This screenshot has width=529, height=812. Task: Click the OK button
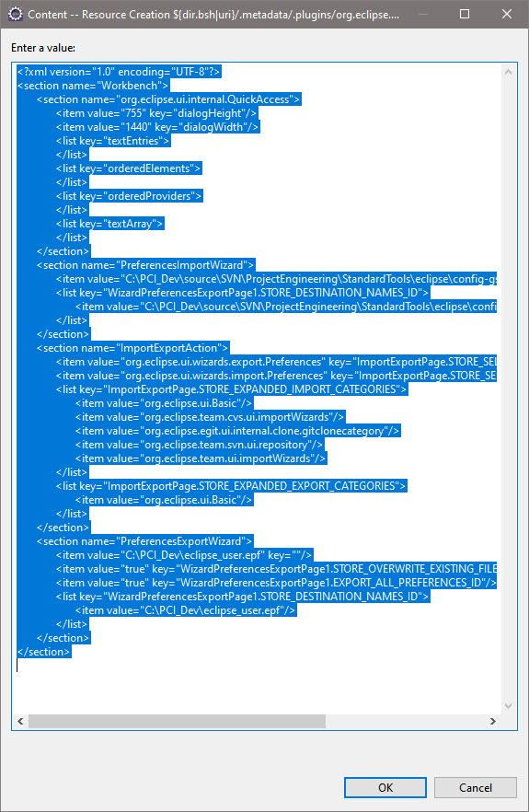pos(385,787)
